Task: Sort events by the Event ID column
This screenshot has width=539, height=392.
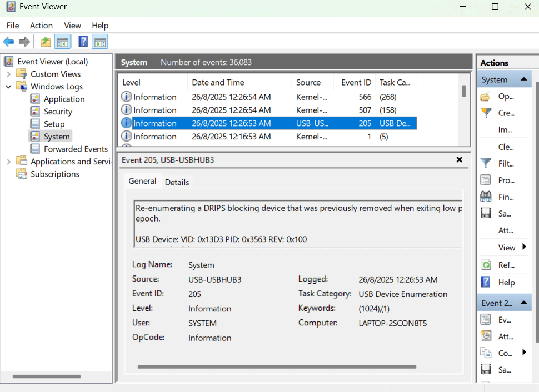Action: (x=356, y=82)
